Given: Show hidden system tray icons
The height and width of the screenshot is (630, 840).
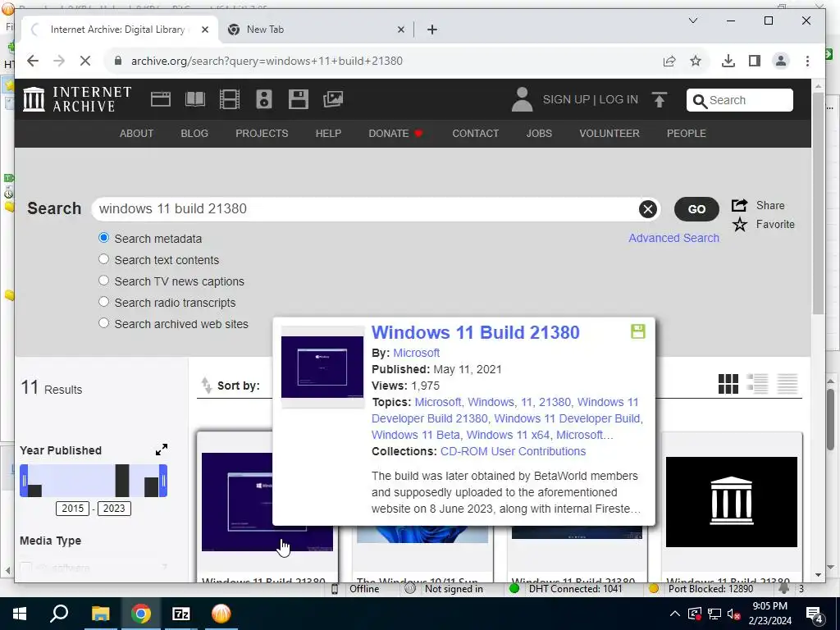Looking at the screenshot, I should coord(675,614).
